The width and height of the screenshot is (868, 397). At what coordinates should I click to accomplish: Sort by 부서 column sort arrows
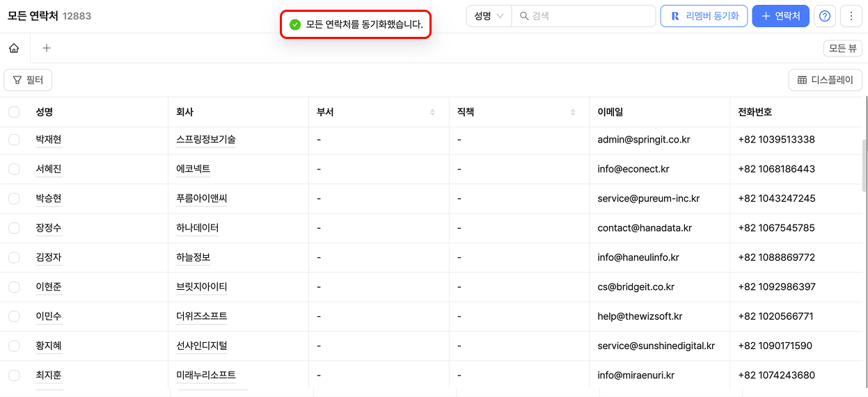[432, 112]
